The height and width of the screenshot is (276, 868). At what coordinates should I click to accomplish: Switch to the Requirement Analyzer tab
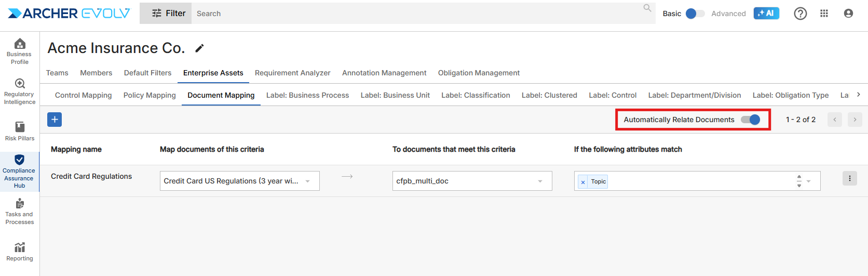[292, 73]
